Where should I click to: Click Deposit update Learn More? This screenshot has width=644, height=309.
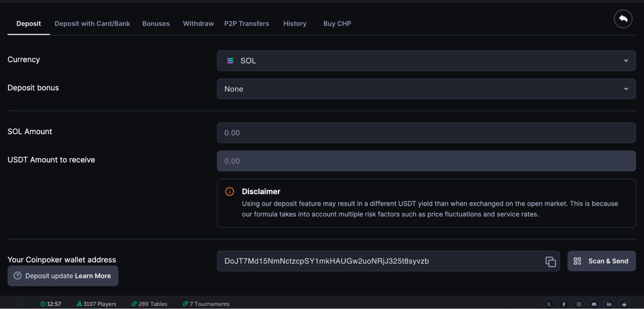point(63,276)
